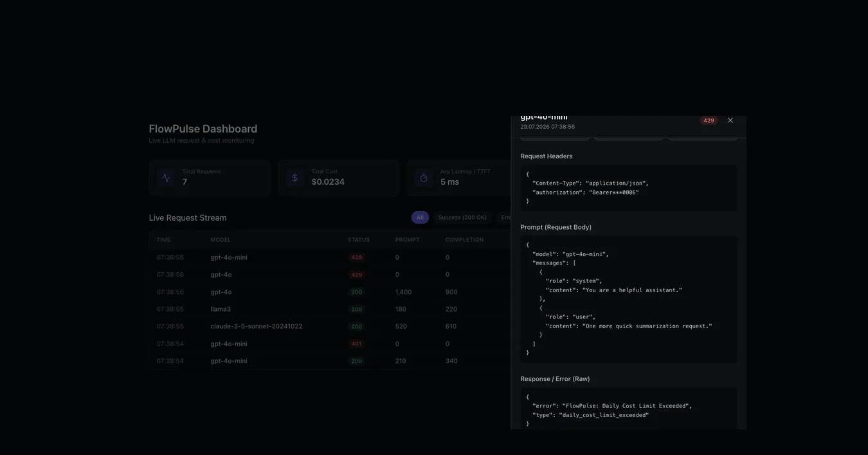The image size is (868, 455).
Task: Click the Request Headers section label
Action: tap(547, 156)
